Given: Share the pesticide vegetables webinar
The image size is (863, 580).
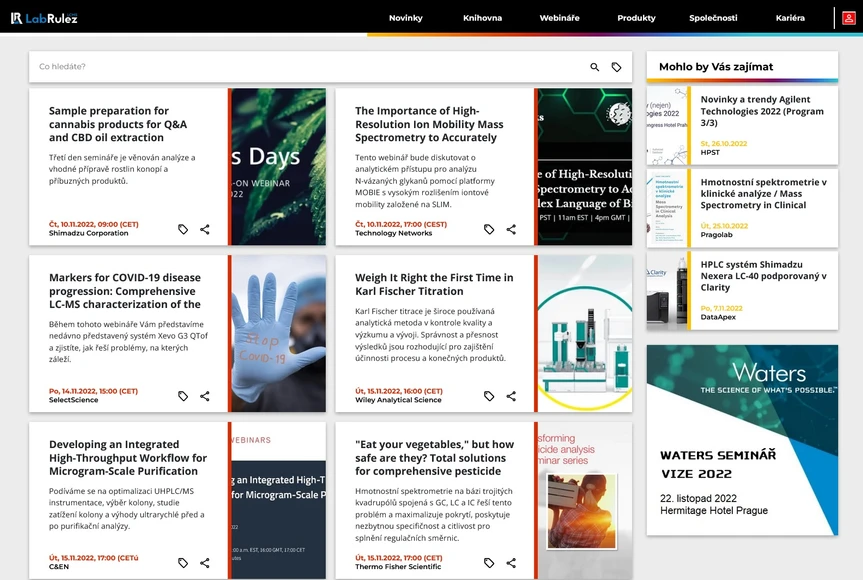Looking at the screenshot, I should [x=511, y=563].
